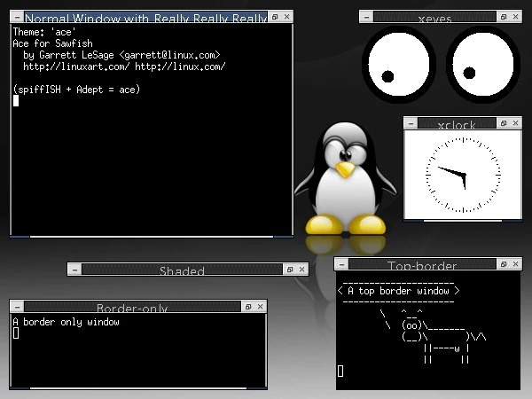Click the "Ace for Sawfish" text line
The height and width of the screenshot is (399, 532).
point(52,43)
